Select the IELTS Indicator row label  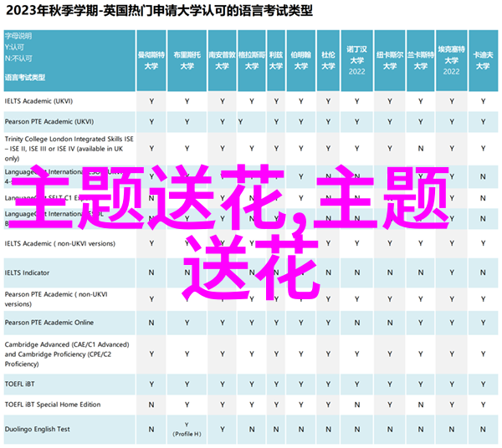[27, 272]
